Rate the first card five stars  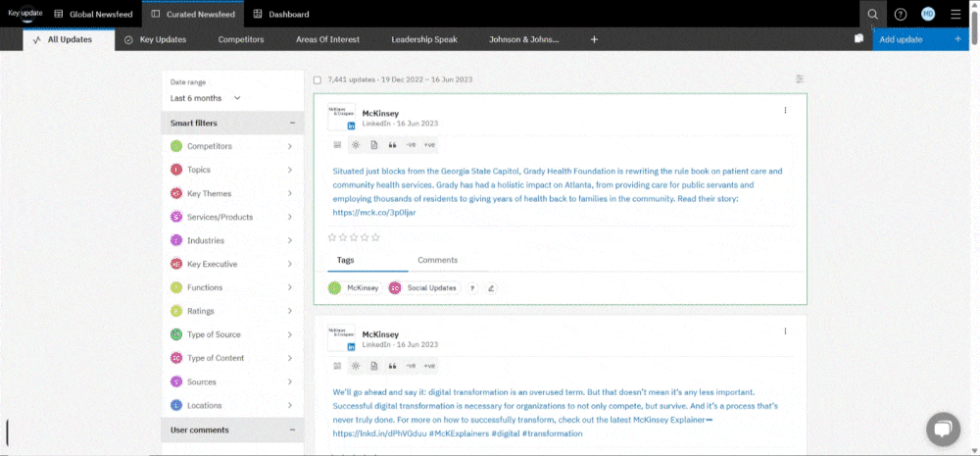[375, 237]
